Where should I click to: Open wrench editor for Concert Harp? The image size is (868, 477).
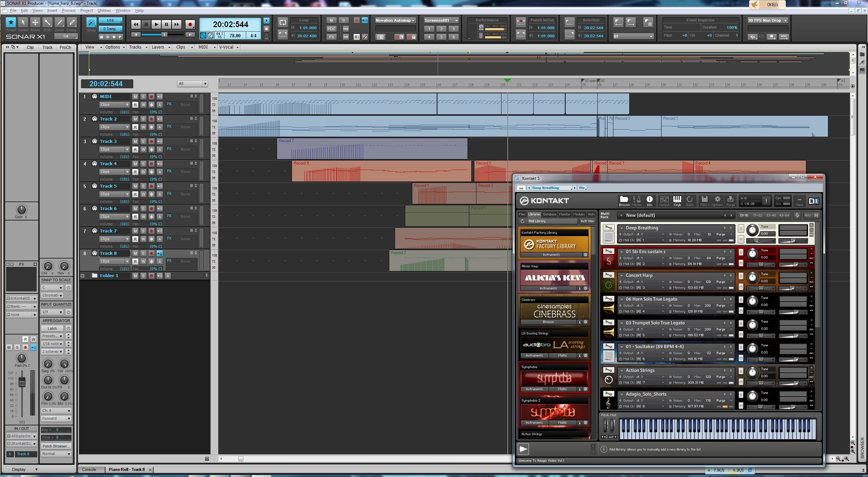[x=608, y=275]
